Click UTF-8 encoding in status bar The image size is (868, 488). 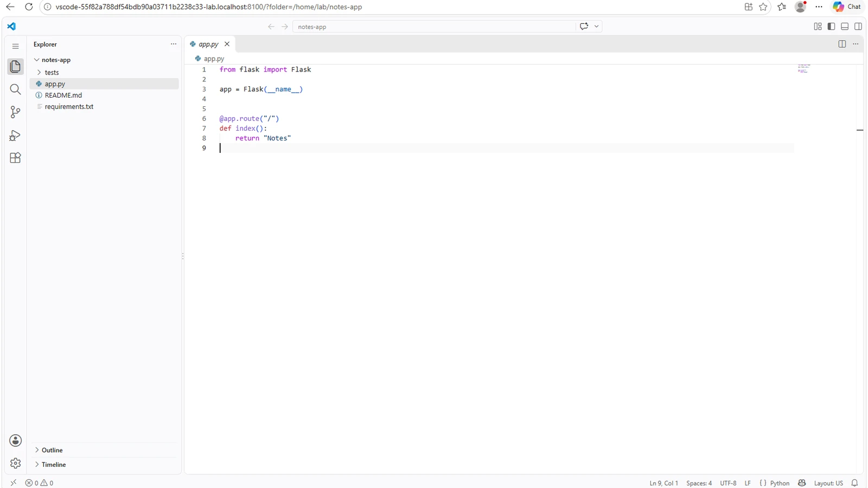(x=728, y=483)
